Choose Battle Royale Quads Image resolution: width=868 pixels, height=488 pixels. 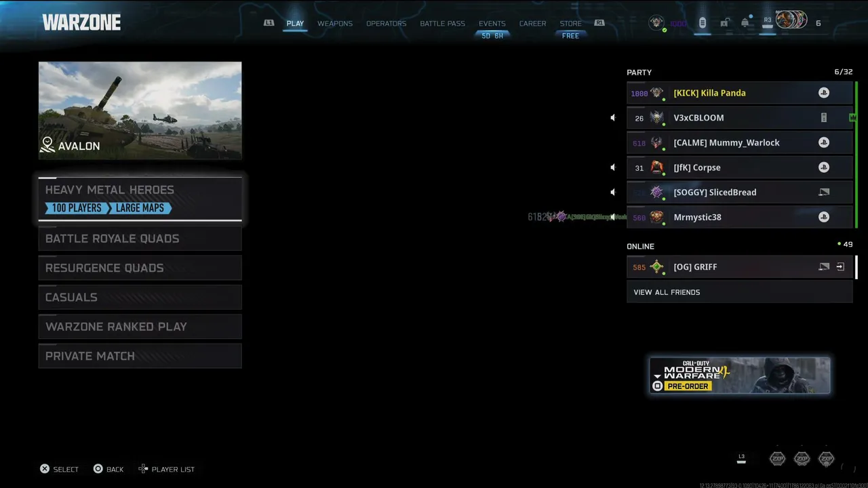point(140,239)
